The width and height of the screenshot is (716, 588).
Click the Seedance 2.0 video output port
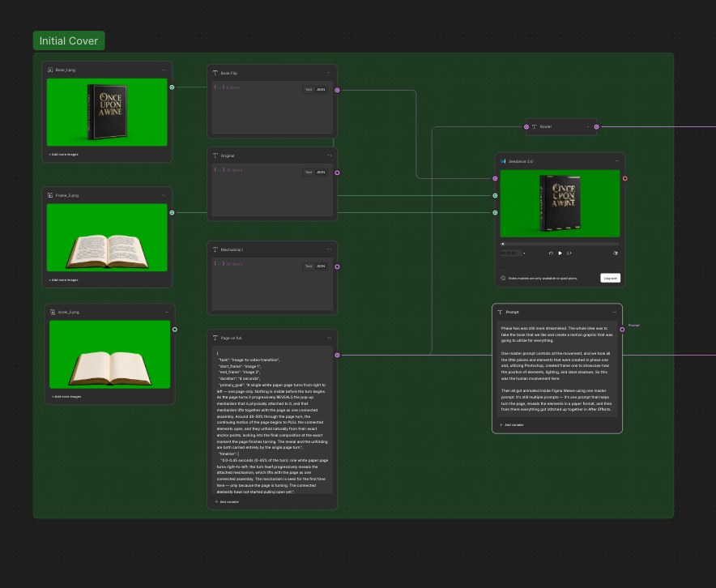(625, 178)
